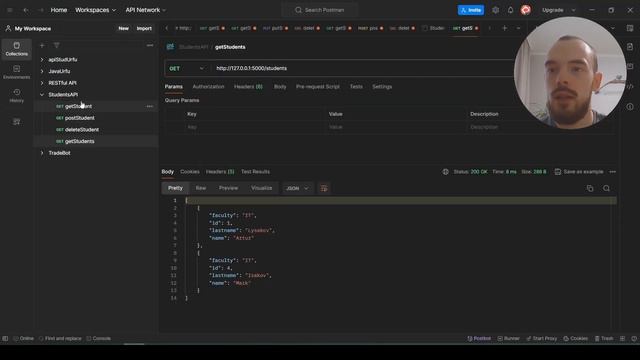
Task: Open the collections panel three-dot options menu
Action: (150, 45)
